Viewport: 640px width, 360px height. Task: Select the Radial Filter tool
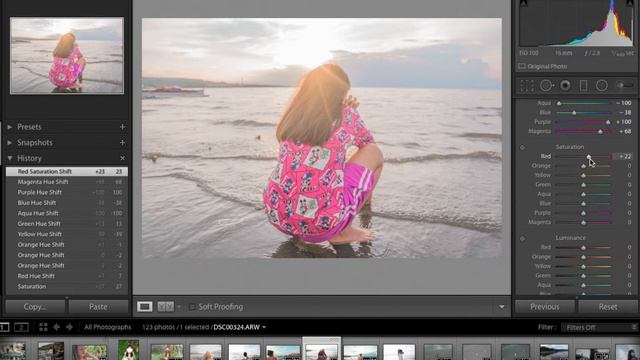pos(602,85)
